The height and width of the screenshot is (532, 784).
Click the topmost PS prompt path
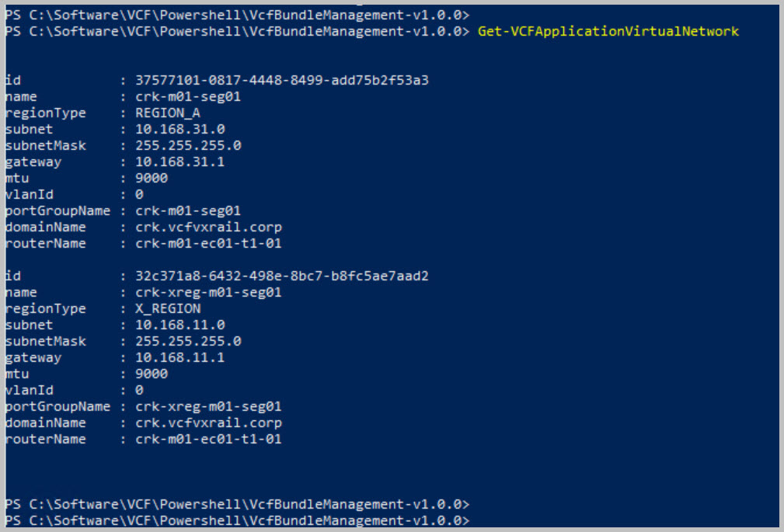point(237,15)
